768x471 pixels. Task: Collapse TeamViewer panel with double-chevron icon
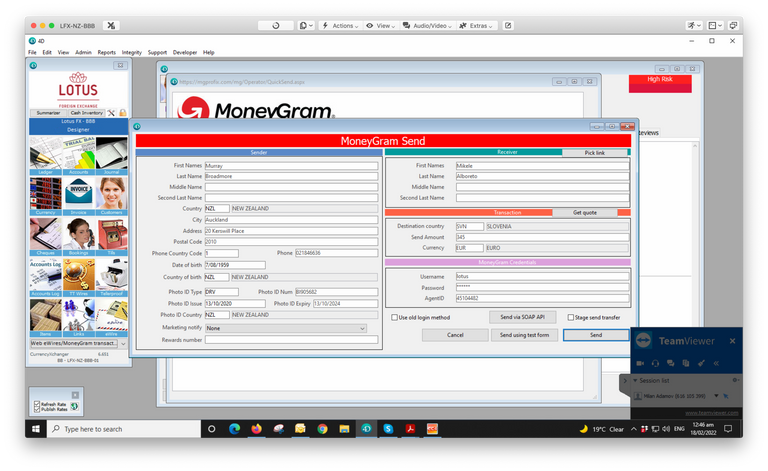(x=716, y=363)
